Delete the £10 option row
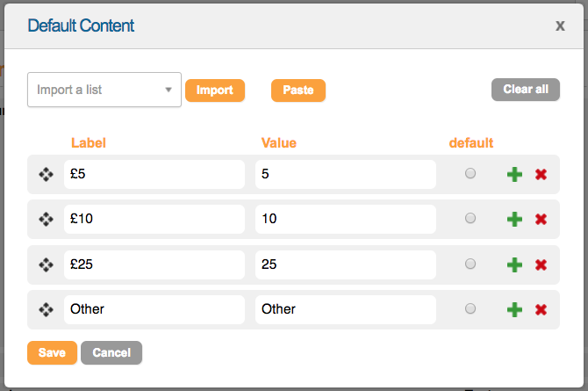588x391 pixels. pos(541,220)
